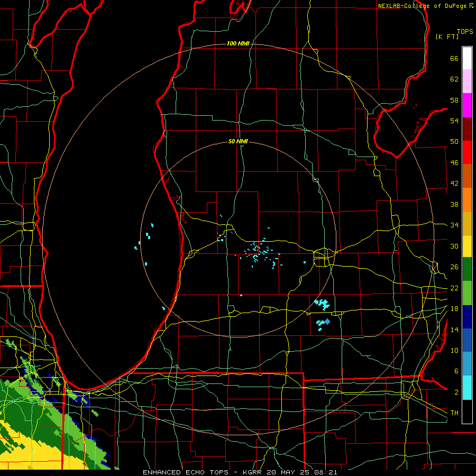Click the 26 value on the legend
The height and width of the screenshot is (476, 476).
(454, 267)
